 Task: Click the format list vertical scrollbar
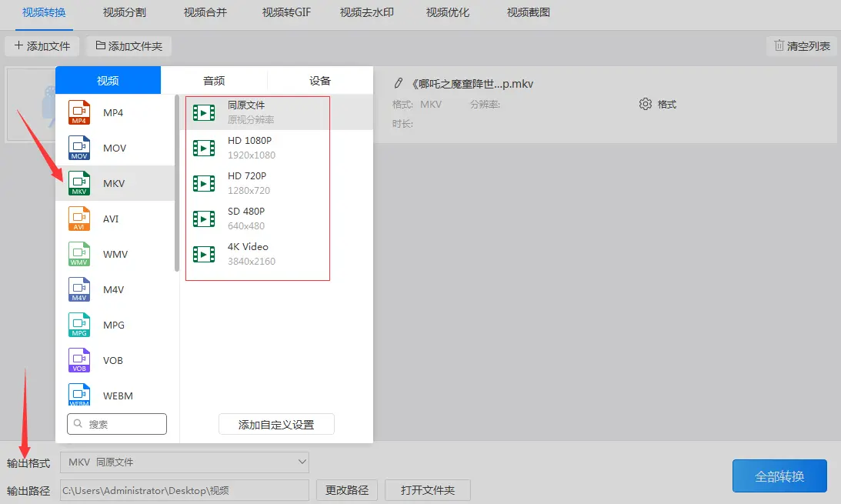point(177,183)
